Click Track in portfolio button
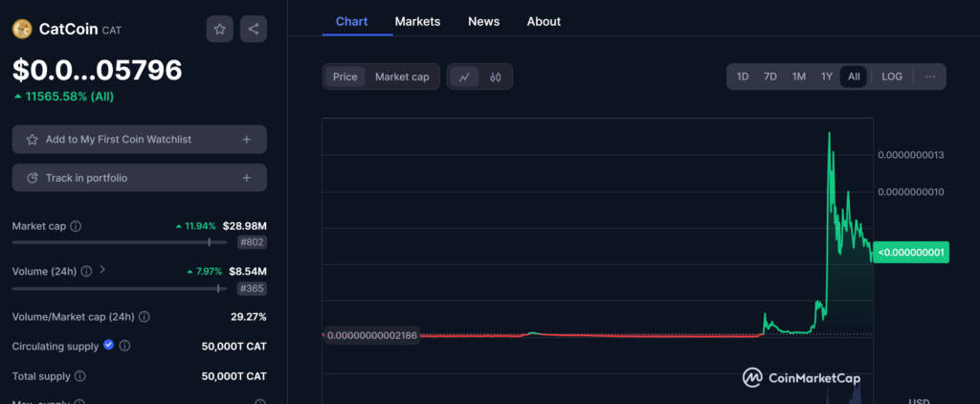980x404 pixels. click(x=139, y=178)
